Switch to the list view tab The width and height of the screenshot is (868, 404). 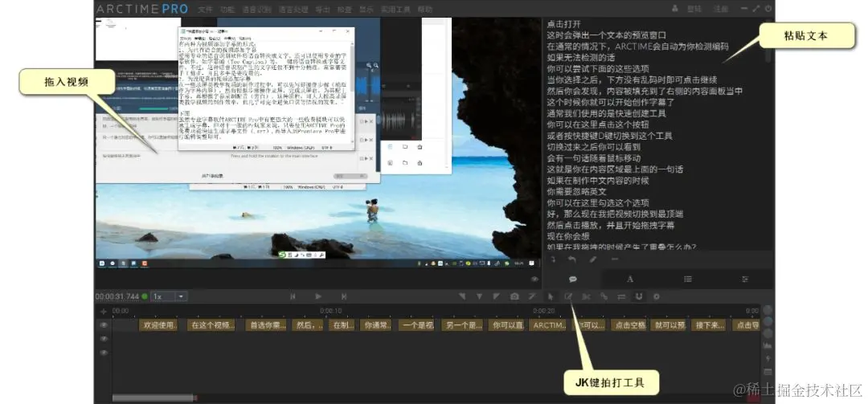pos(687,279)
